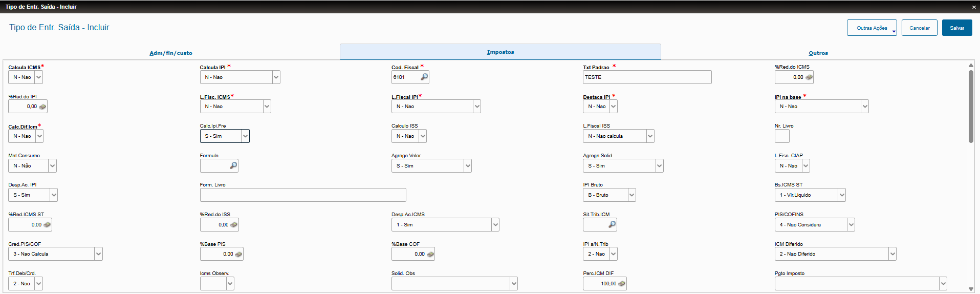Image resolution: width=980 pixels, height=294 pixels.
Task: Click the Cod. Fiscal magnifier lookup icon
Action: coord(424,77)
